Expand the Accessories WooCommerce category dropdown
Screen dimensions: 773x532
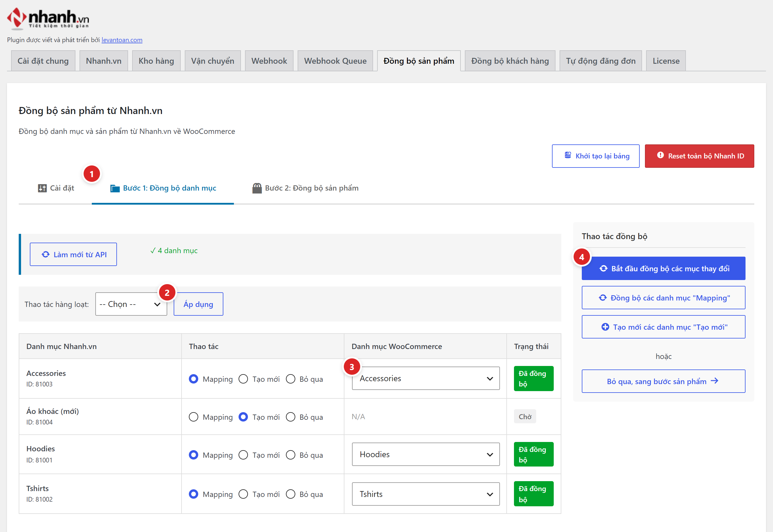426,378
